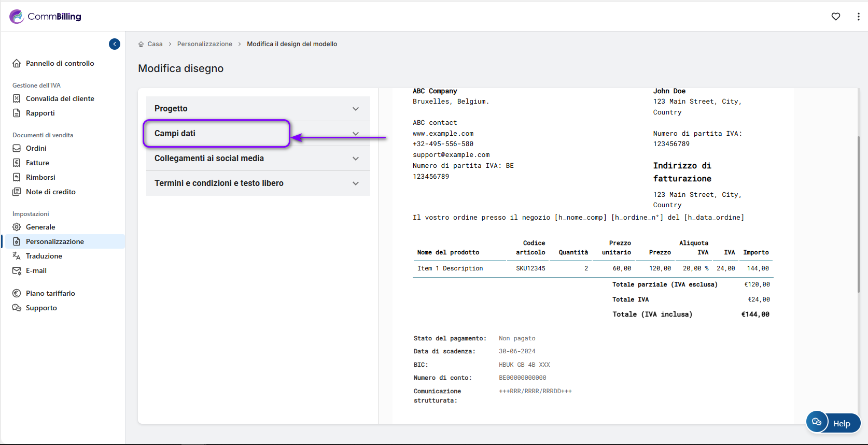The width and height of the screenshot is (868, 445).
Task: Open Generale settings
Action: (x=40, y=227)
